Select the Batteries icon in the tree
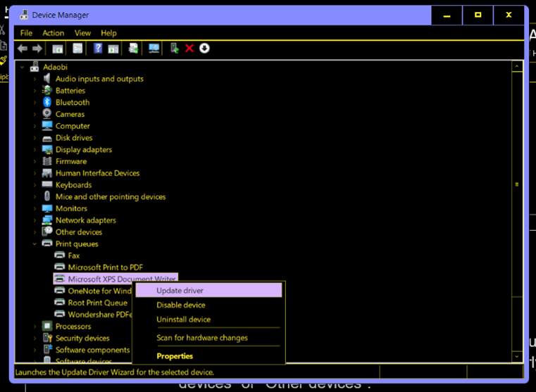The width and height of the screenshot is (536, 392). coord(46,91)
